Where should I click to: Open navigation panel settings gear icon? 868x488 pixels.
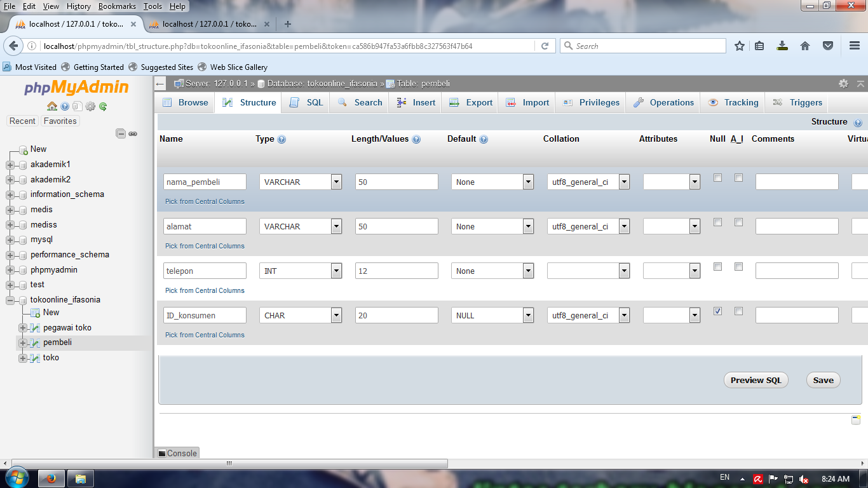point(90,107)
